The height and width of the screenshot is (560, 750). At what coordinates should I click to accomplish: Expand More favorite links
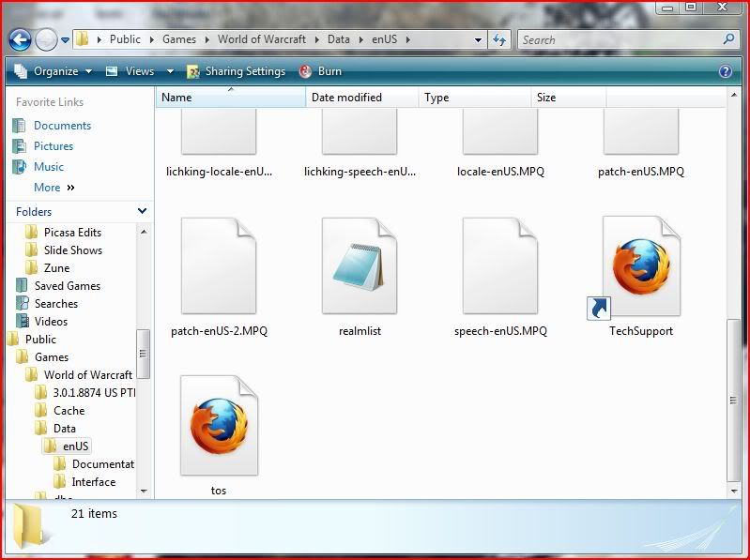click(54, 188)
